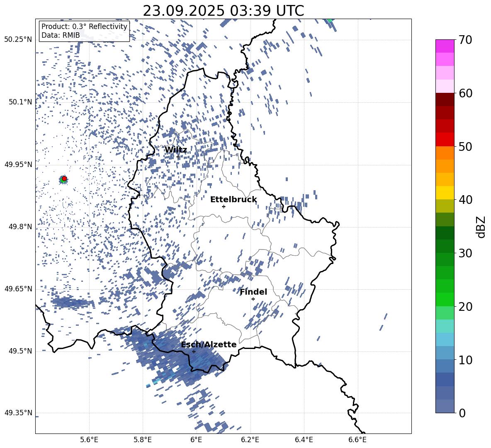Click the Product: 0.3° Reflectivity text

[x=84, y=27]
